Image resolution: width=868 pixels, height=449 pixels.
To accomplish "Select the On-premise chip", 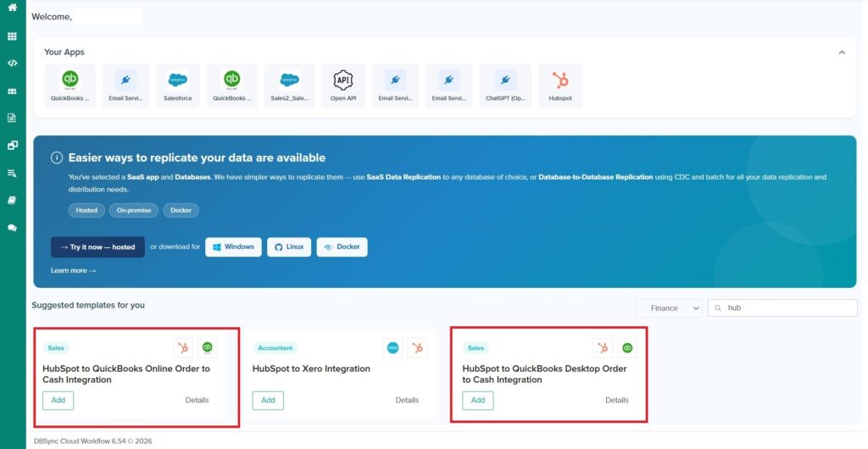I will coord(133,210).
